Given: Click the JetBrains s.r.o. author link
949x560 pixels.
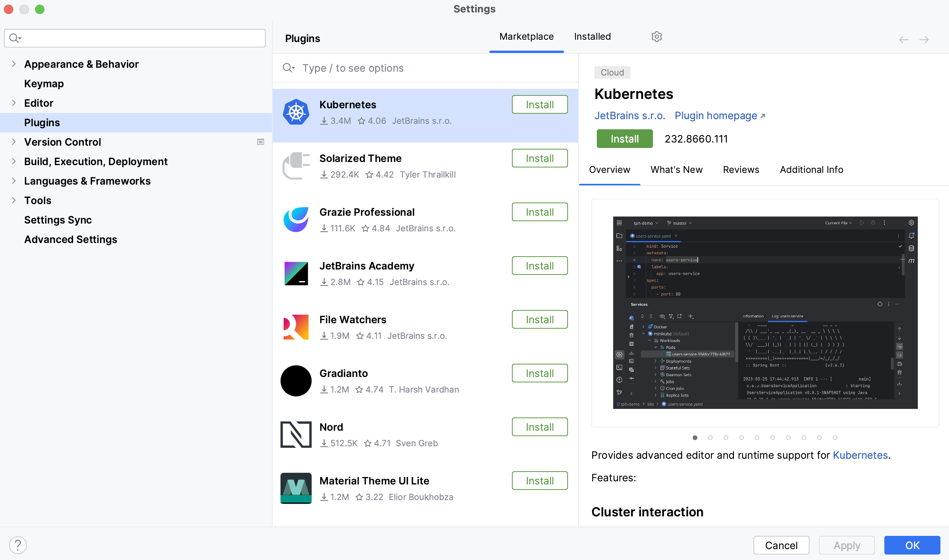Looking at the screenshot, I should coord(630,115).
